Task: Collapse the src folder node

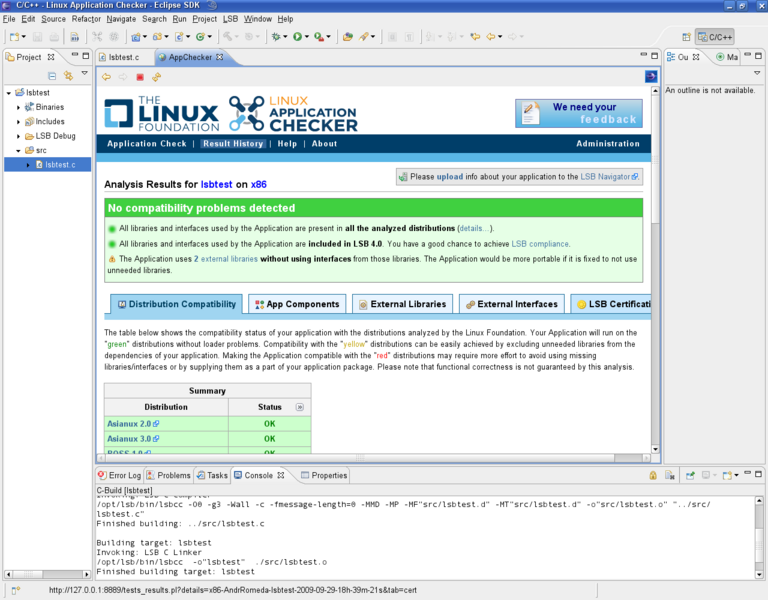Action: 19,150
